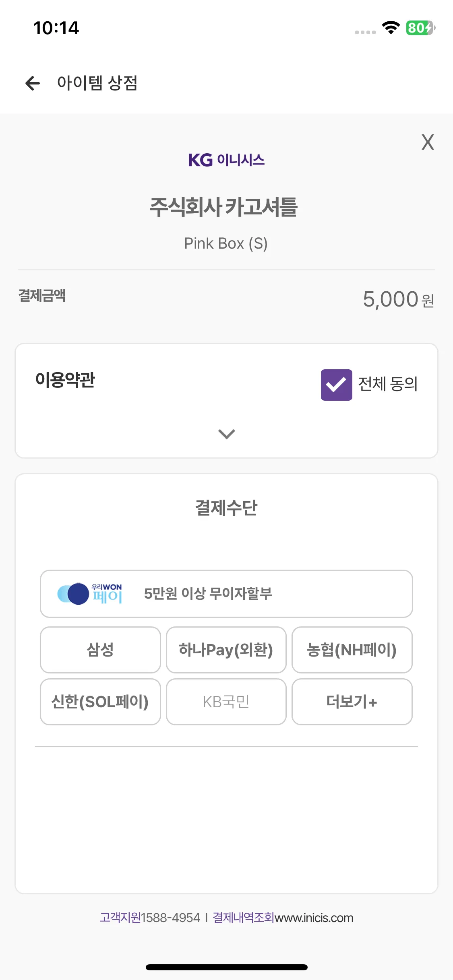Go back using the arrow icon

coord(33,83)
